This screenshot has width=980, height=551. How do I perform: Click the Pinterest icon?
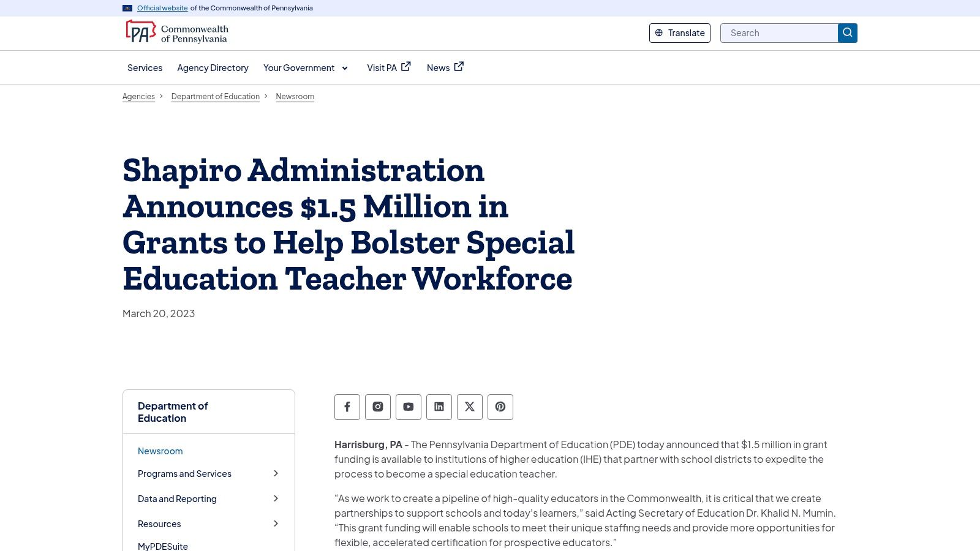pos(500,407)
